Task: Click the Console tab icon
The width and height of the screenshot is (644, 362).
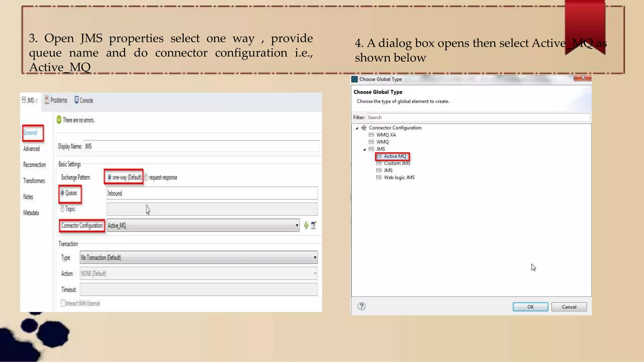Action: click(x=76, y=100)
